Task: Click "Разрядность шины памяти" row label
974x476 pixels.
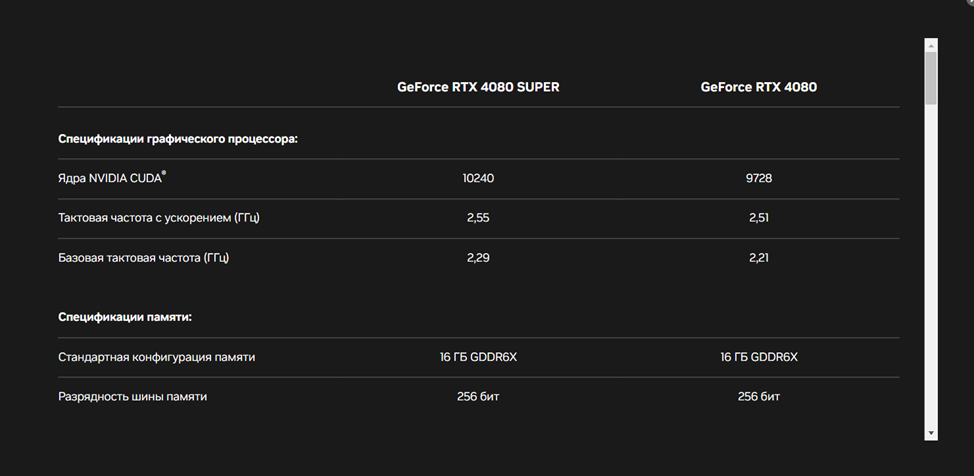Action: click(133, 396)
